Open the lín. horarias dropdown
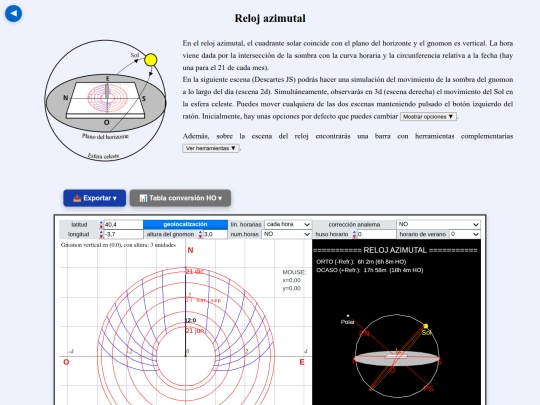 click(x=288, y=225)
